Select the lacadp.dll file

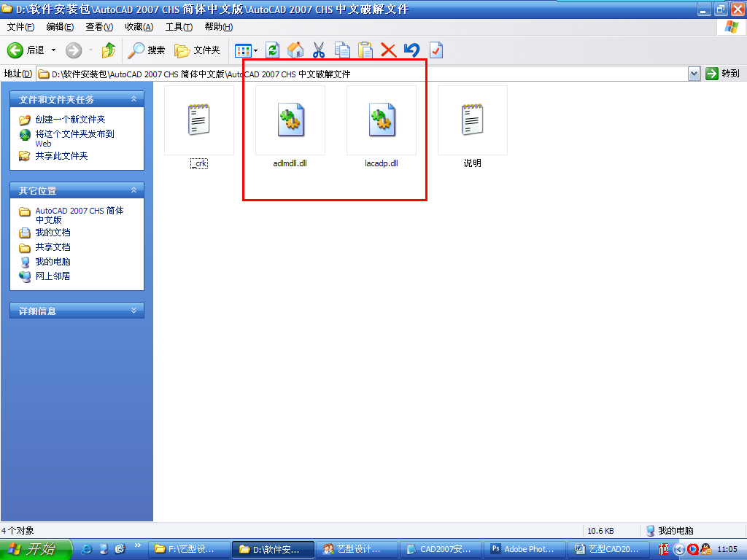tap(381, 120)
